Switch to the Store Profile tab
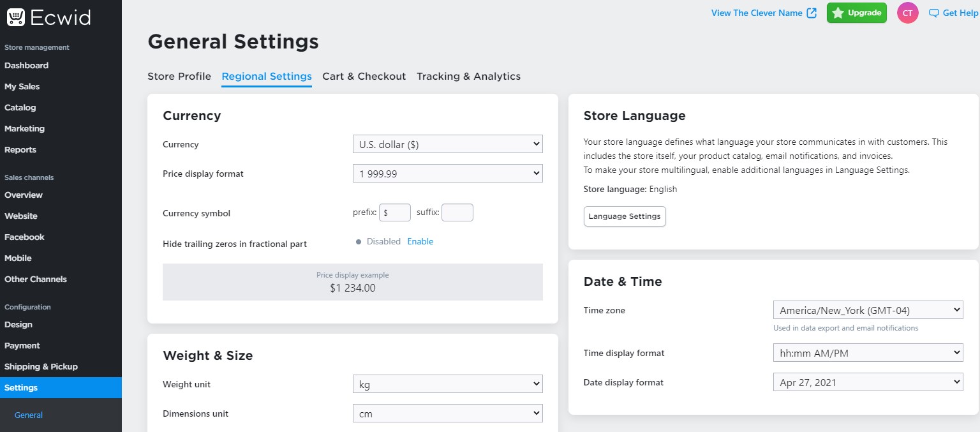This screenshot has height=432, width=980. 179,76
